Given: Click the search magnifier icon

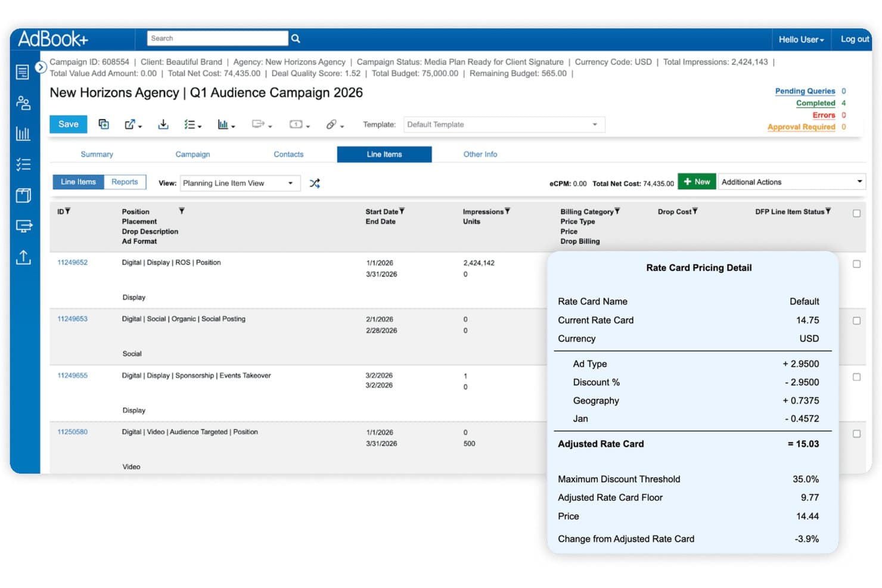Looking at the screenshot, I should coord(295,39).
